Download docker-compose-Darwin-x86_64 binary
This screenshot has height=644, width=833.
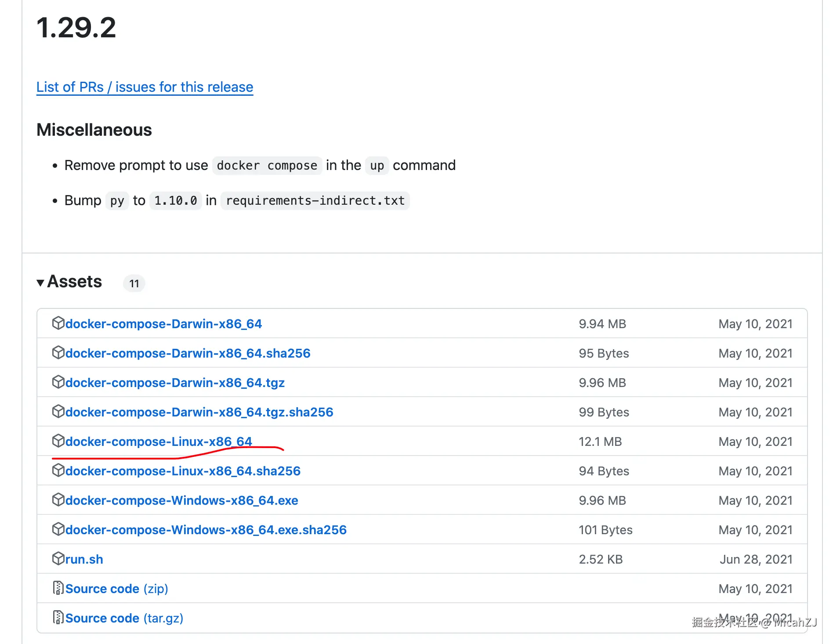click(163, 324)
